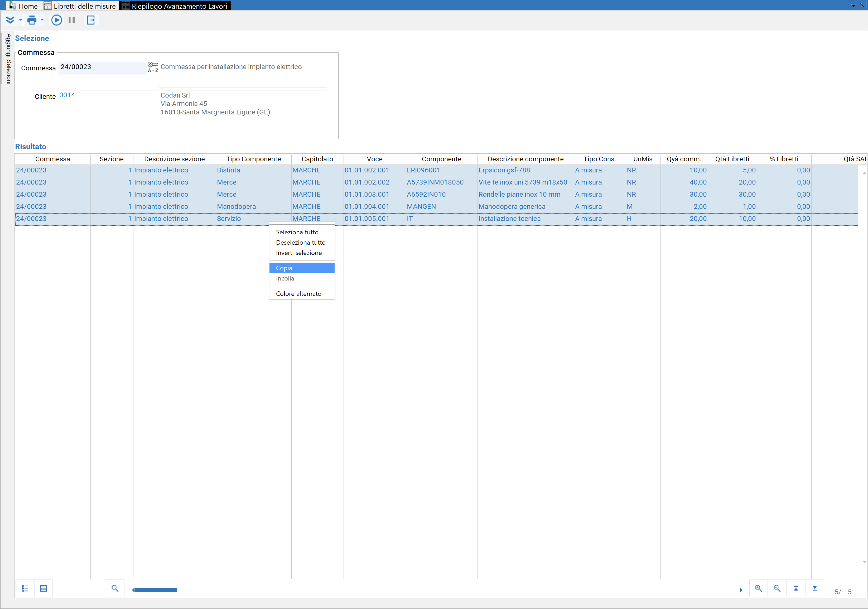Open the dropdown arrow beside the double-chevron icon
The width and height of the screenshot is (868, 609).
[x=20, y=20]
